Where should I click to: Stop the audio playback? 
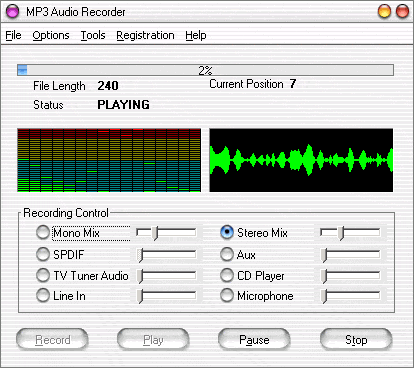tap(356, 340)
